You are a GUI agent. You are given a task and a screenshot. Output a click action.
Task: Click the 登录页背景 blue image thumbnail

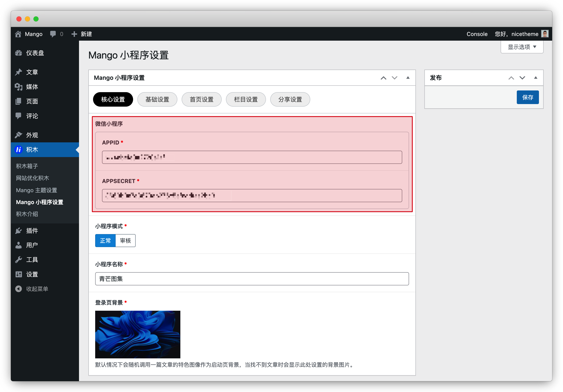point(138,334)
